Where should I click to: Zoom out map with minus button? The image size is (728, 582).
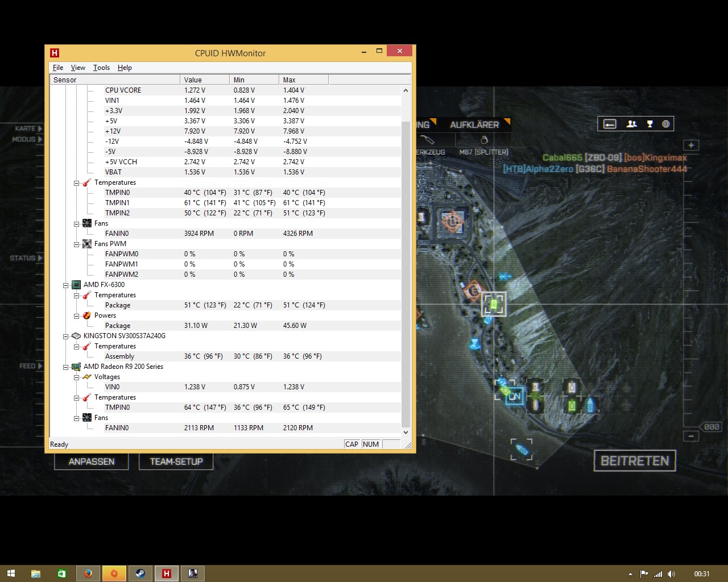[x=691, y=436]
